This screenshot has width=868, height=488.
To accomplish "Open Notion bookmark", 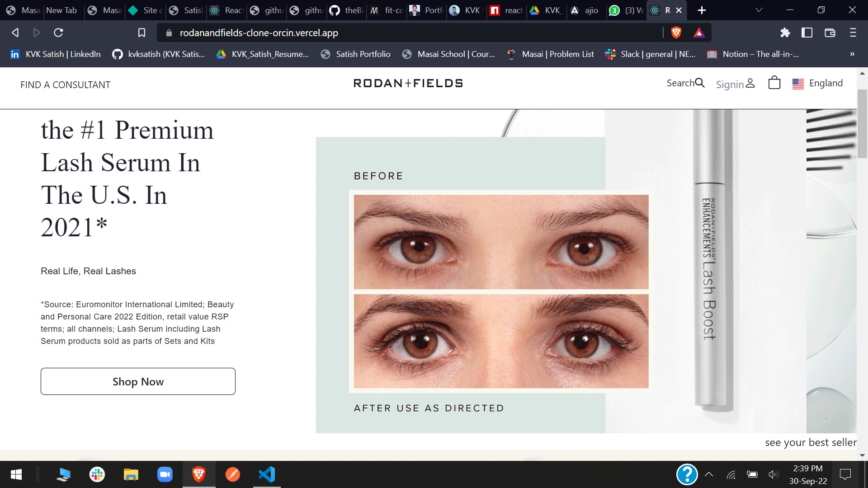I will [753, 54].
